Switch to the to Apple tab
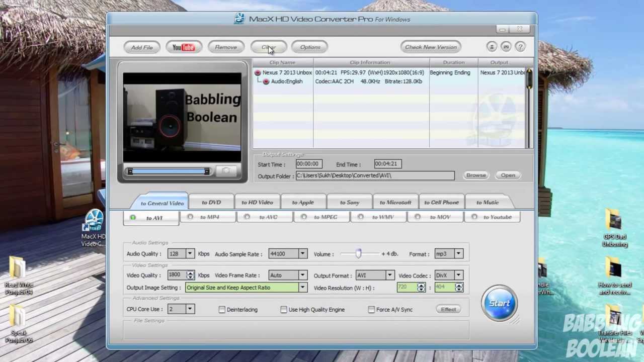This screenshot has width=644, height=362. coord(303,202)
